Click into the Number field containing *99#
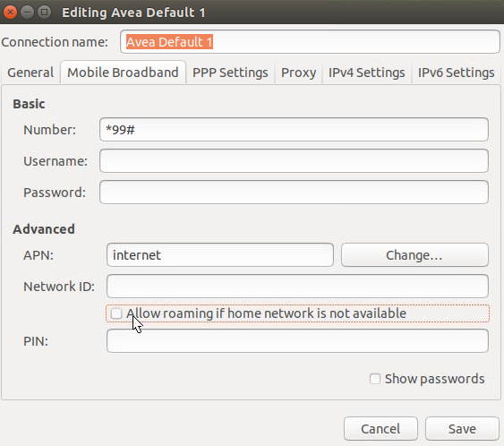Screen dimensions: 504x446 (295, 130)
